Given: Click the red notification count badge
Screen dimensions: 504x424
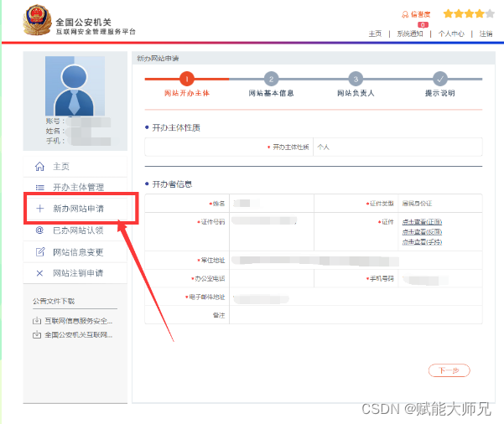Looking at the screenshot, I should pyautogui.click(x=423, y=25).
